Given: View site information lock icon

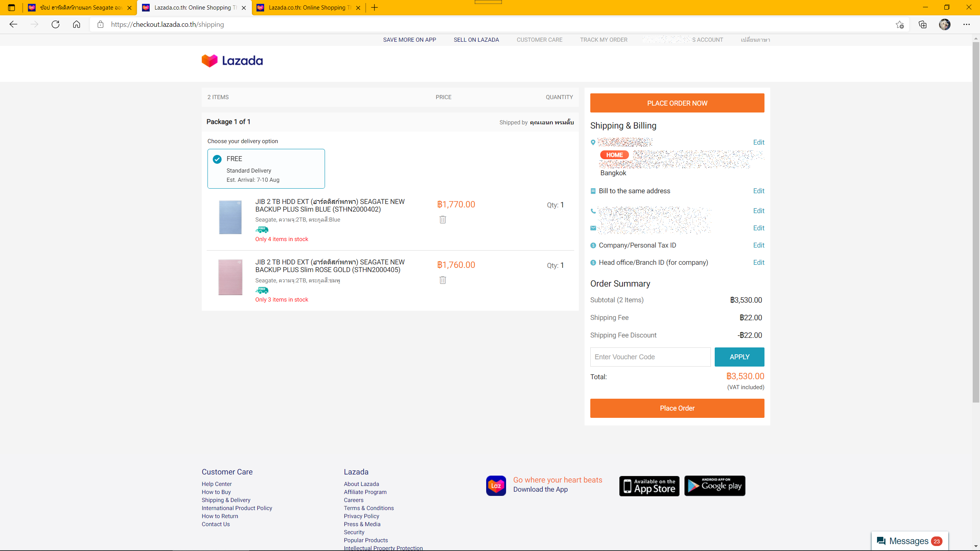Looking at the screenshot, I should pos(100,24).
